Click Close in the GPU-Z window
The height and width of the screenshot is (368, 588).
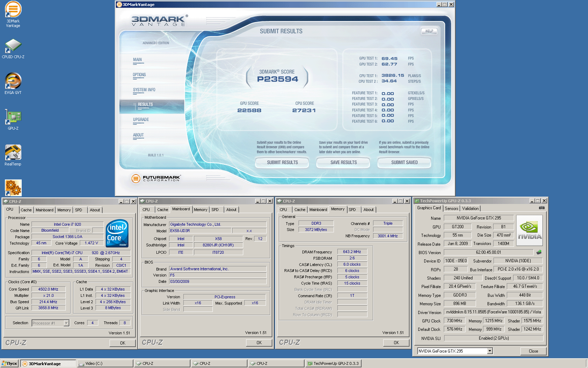coord(533,351)
